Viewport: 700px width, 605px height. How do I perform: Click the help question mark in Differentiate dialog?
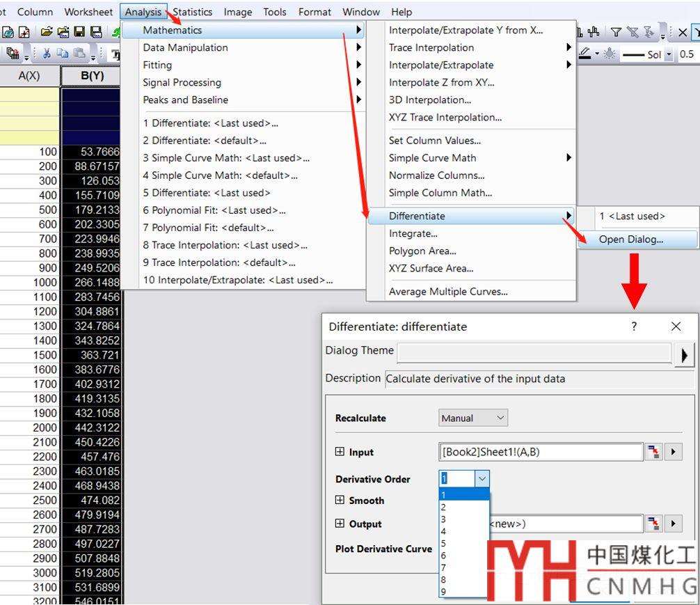pos(634,327)
